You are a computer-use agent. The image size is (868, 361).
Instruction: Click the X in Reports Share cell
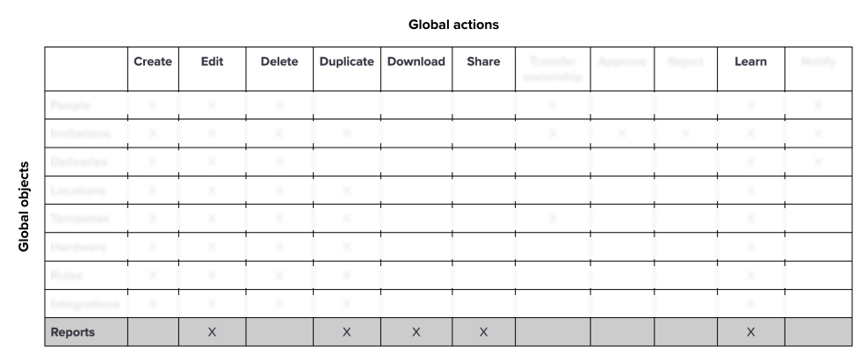[483, 333]
